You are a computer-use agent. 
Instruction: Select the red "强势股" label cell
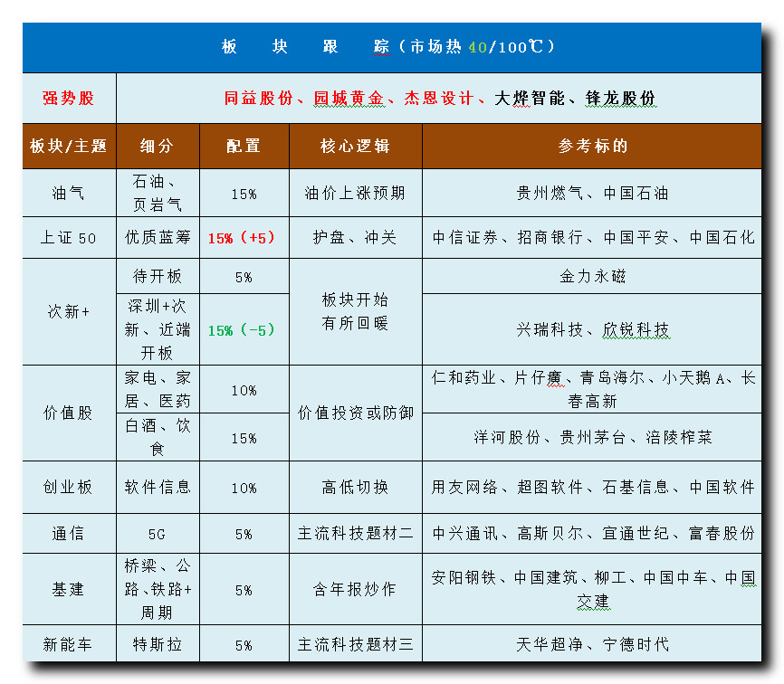69,98
